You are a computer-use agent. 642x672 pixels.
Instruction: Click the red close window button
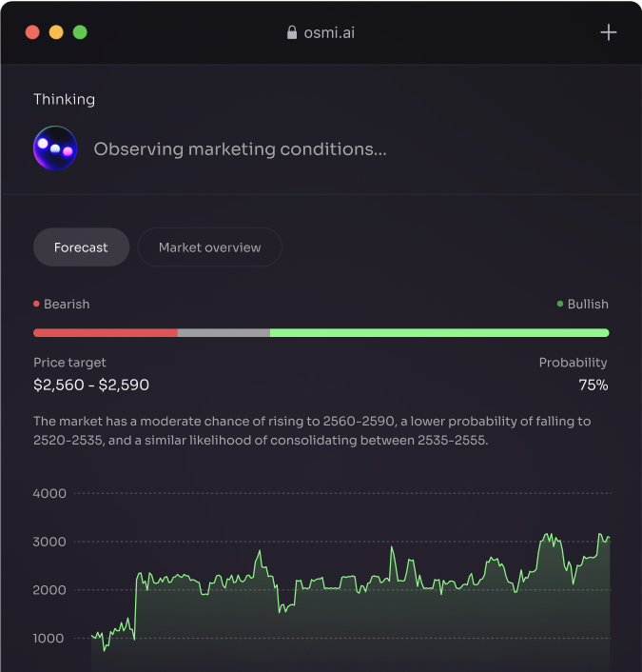click(32, 32)
